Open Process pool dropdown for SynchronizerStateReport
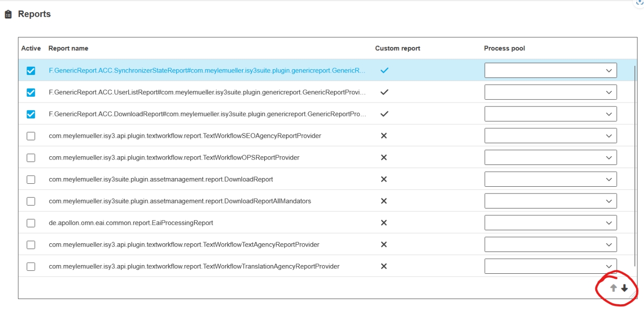This screenshot has height=312, width=644. click(x=550, y=71)
